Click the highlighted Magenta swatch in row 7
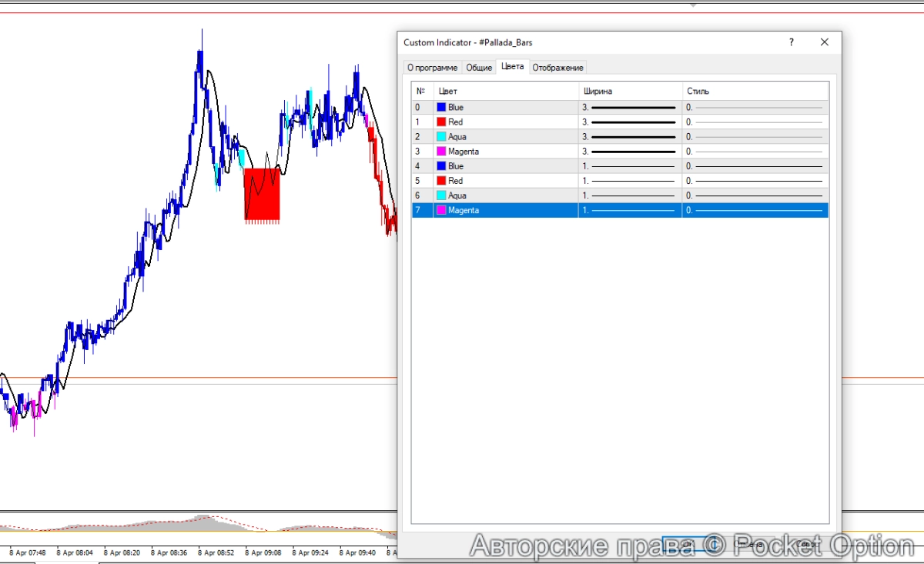This screenshot has height=564, width=924. 442,210
